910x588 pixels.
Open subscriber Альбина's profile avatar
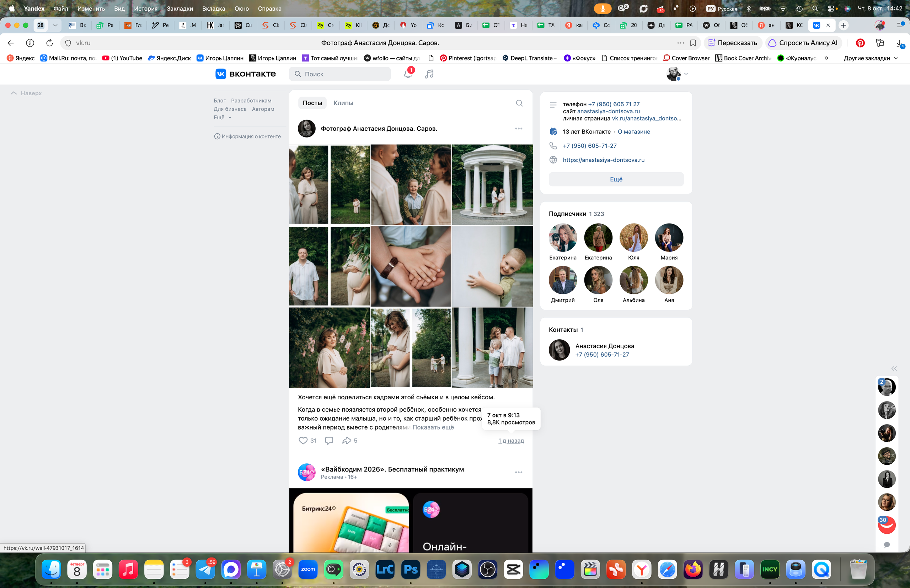point(633,280)
